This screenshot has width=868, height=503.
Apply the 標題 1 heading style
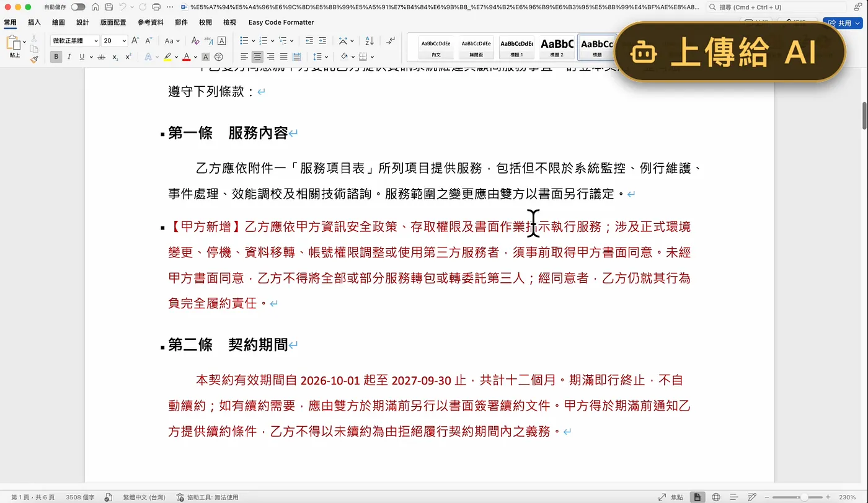517,47
